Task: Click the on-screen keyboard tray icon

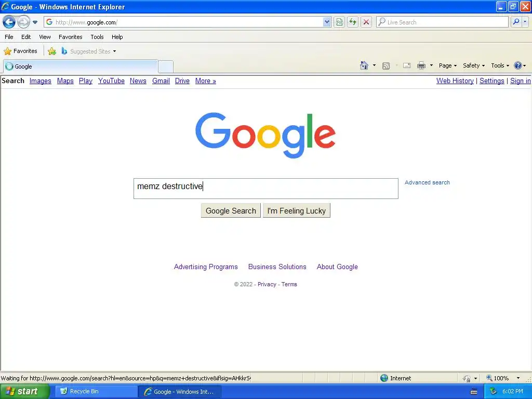Action: pyautogui.click(x=474, y=392)
